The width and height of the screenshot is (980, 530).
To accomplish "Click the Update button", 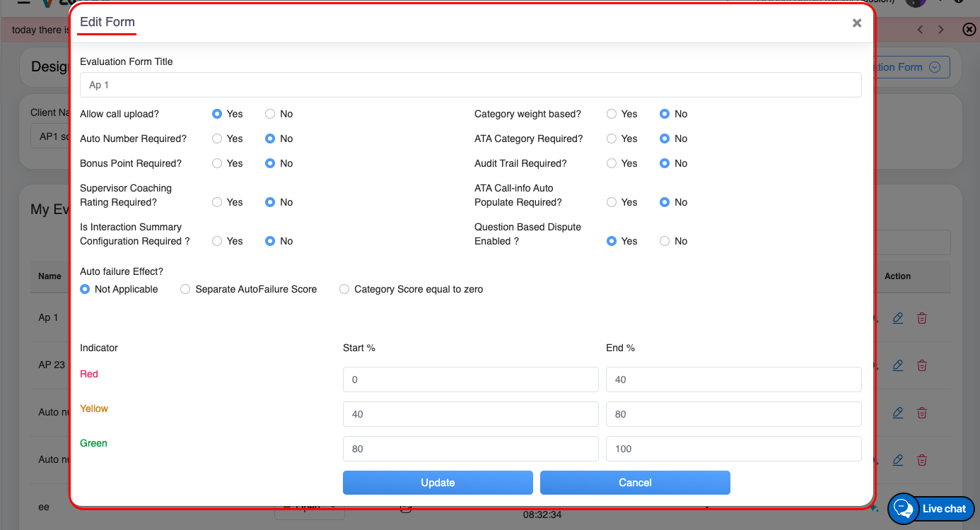I will pyautogui.click(x=438, y=483).
